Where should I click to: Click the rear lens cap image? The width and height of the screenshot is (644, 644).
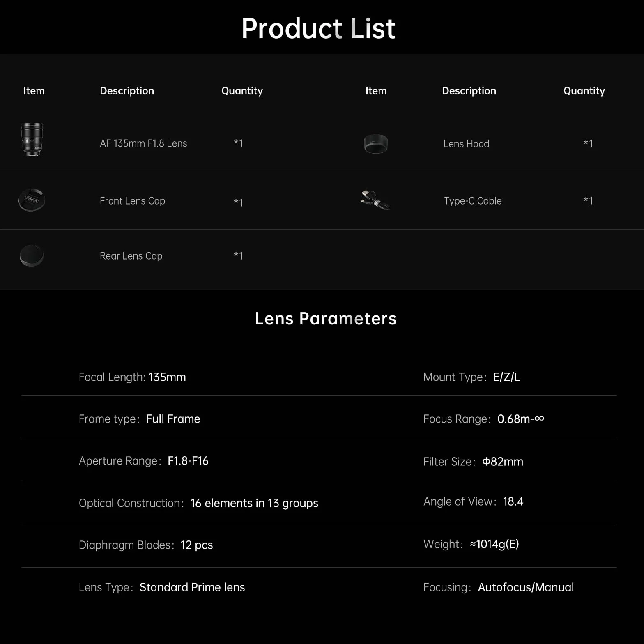32,255
